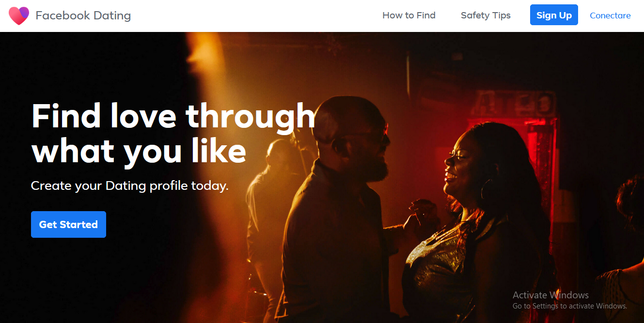Click the headline Find love through what you like
Screen dimensions: 644x323
coord(173,134)
